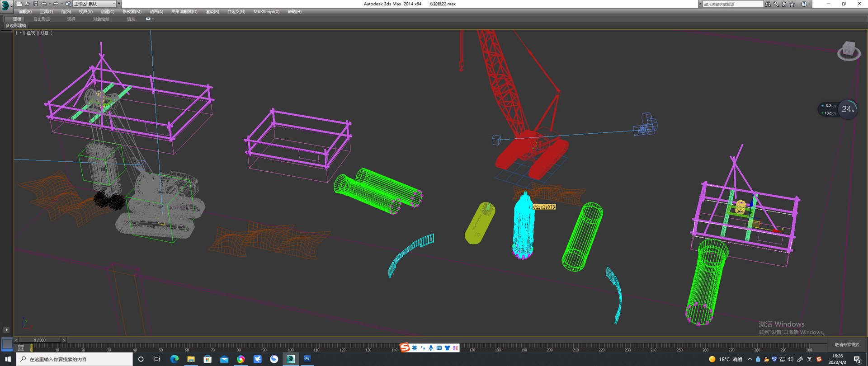This screenshot has height=366, width=868.
Task: Open the help question mark icon
Action: (804, 4)
